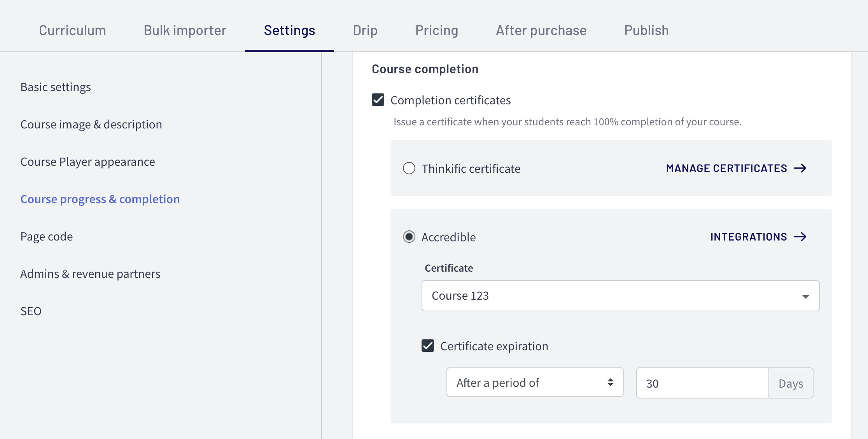
Task: Select the Thinkific certificate radio button
Action: [x=409, y=168]
